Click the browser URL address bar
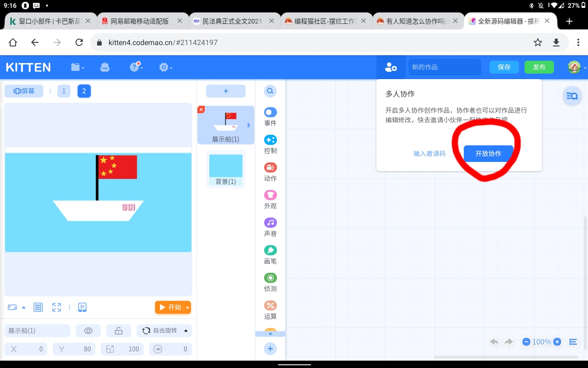588x368 pixels. click(x=311, y=42)
